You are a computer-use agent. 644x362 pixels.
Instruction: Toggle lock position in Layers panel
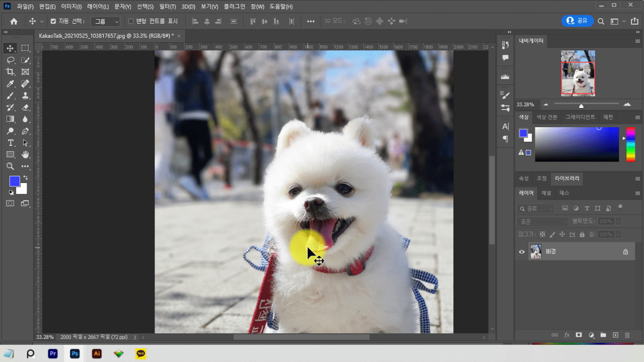coord(562,234)
